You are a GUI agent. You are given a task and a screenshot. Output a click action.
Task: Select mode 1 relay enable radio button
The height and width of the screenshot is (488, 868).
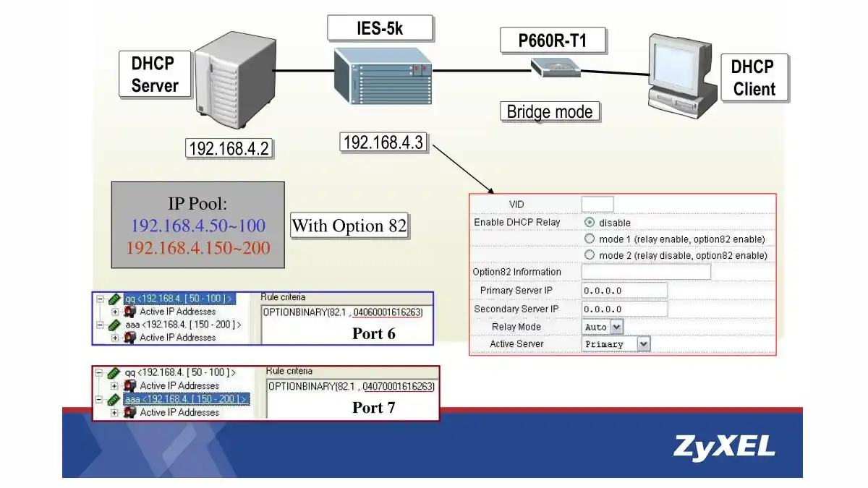point(590,239)
